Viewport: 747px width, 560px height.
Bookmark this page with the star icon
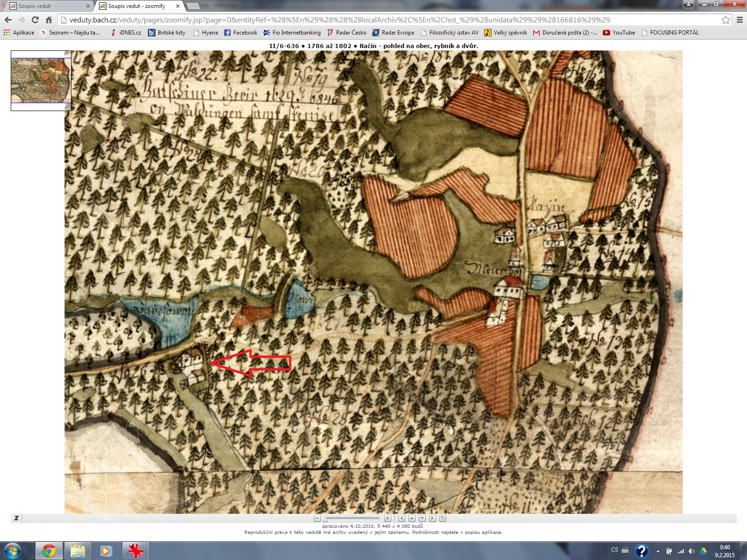pos(726,20)
